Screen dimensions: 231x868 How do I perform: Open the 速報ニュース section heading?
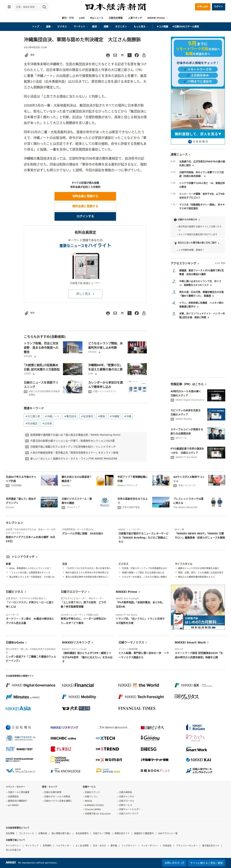tap(180, 154)
